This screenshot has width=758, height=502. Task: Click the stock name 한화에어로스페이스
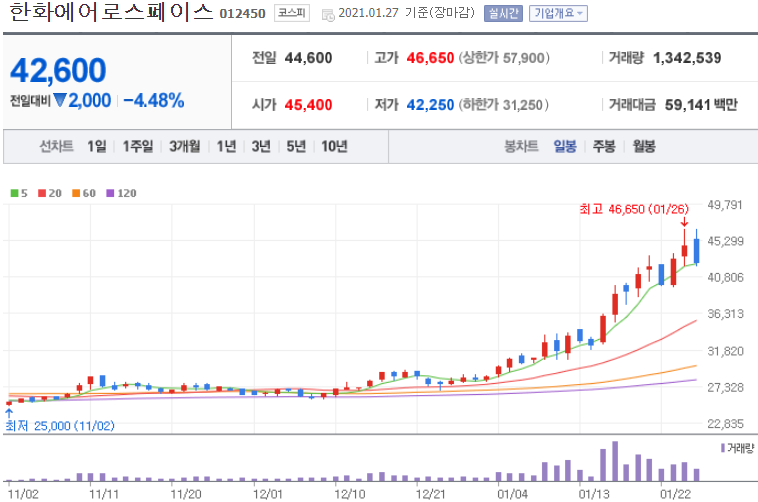[x=111, y=12]
